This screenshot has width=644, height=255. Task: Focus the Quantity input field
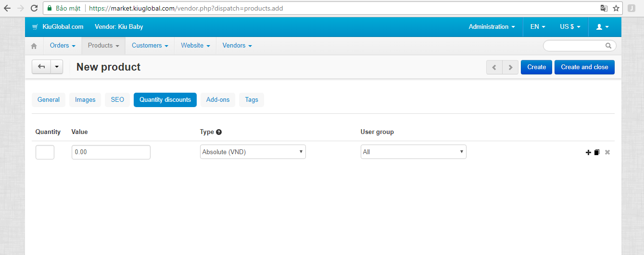pos(45,152)
